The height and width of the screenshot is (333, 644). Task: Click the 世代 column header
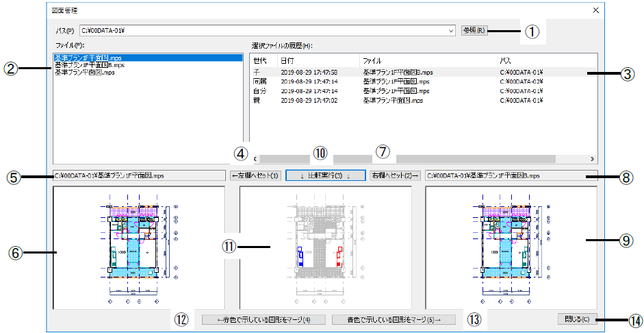pyautogui.click(x=263, y=60)
